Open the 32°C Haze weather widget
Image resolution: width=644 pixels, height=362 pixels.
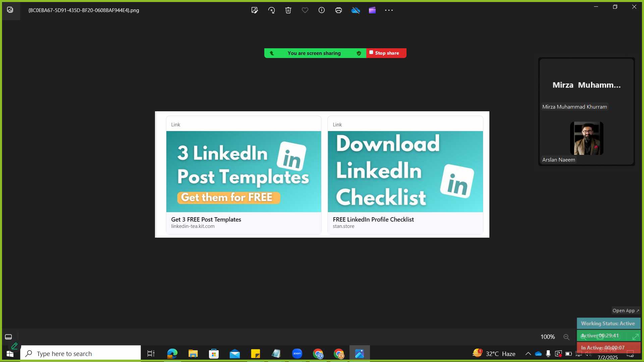pos(494,354)
